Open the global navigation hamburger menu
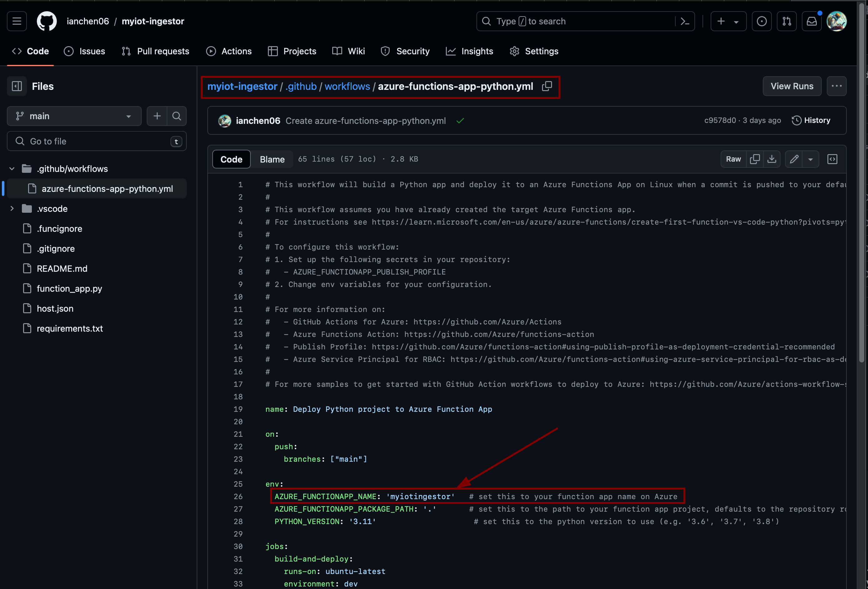This screenshot has height=589, width=868. tap(17, 21)
